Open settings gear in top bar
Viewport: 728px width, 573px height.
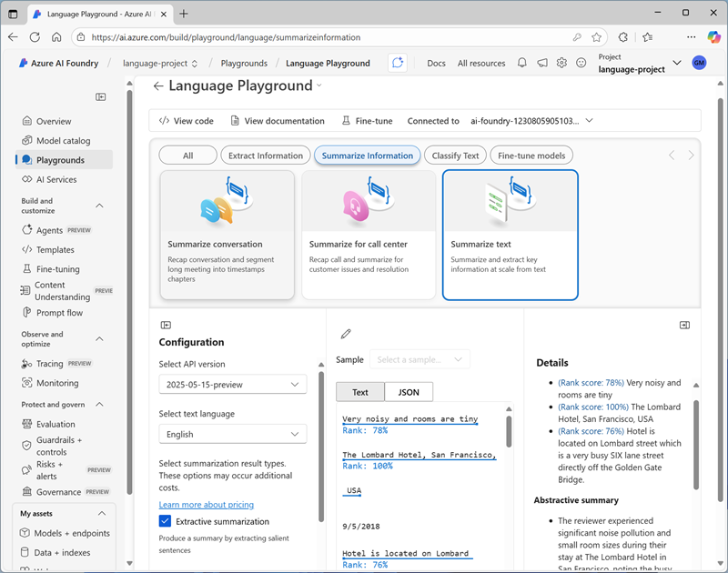561,63
